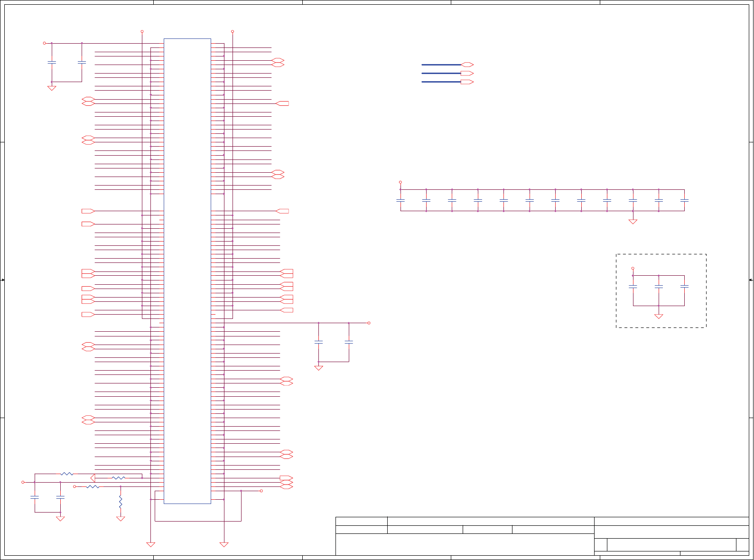Select the triangular port symbol between the two horizontal resistors
The width and height of the screenshot is (754, 560).
93,478
